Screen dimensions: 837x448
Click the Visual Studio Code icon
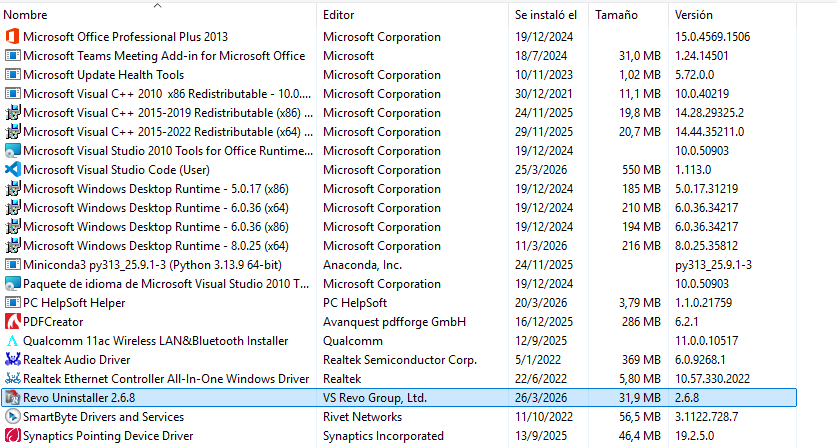point(12,170)
